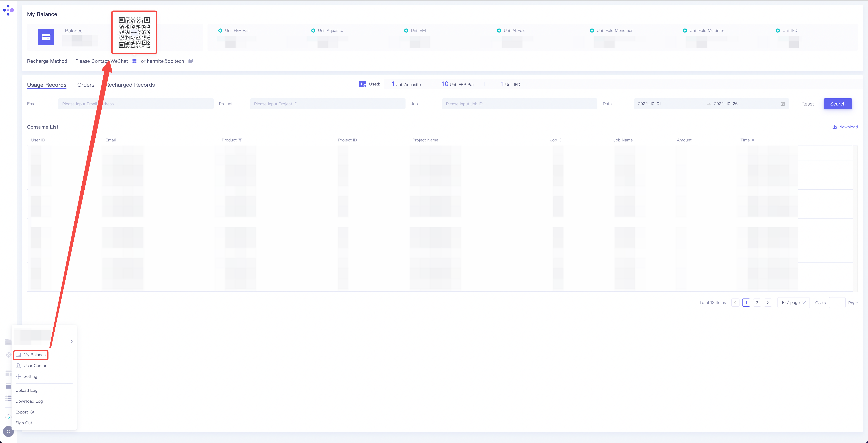Click the Reset button

[807, 104]
